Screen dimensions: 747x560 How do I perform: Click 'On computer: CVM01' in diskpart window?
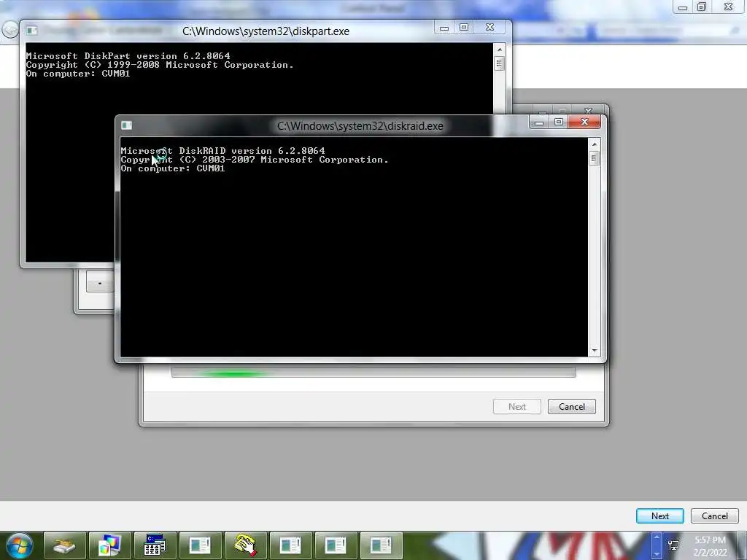[77, 74]
